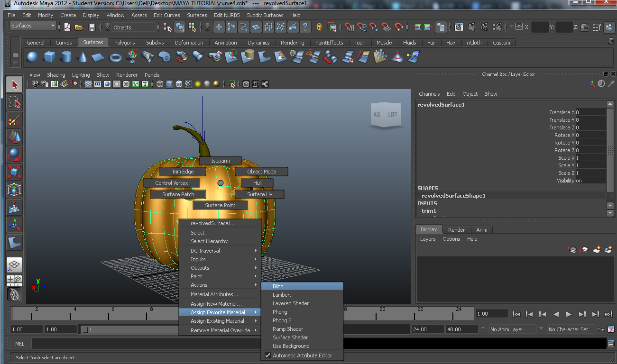Click Select by hierarchy mode icon

click(167, 27)
